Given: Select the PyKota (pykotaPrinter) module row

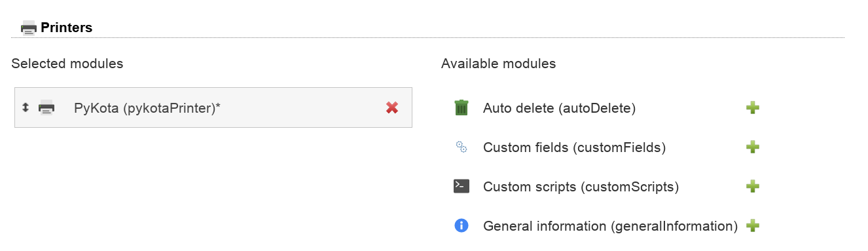Looking at the screenshot, I should coord(213,107).
